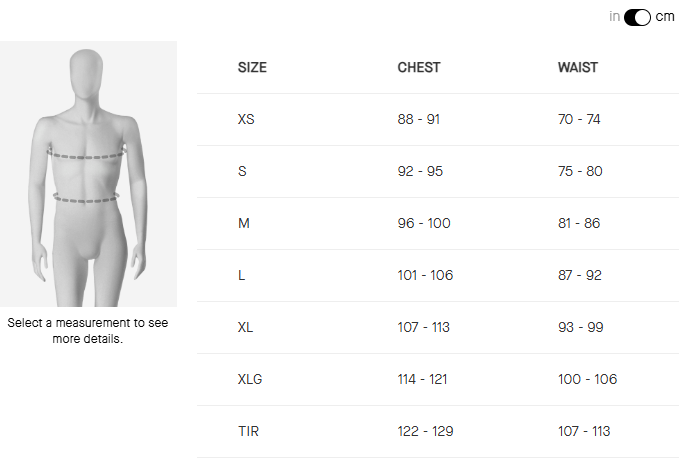Screen dimensions: 689x469
Task: Select the waist dashed line on mannequin
Action: pos(87,198)
